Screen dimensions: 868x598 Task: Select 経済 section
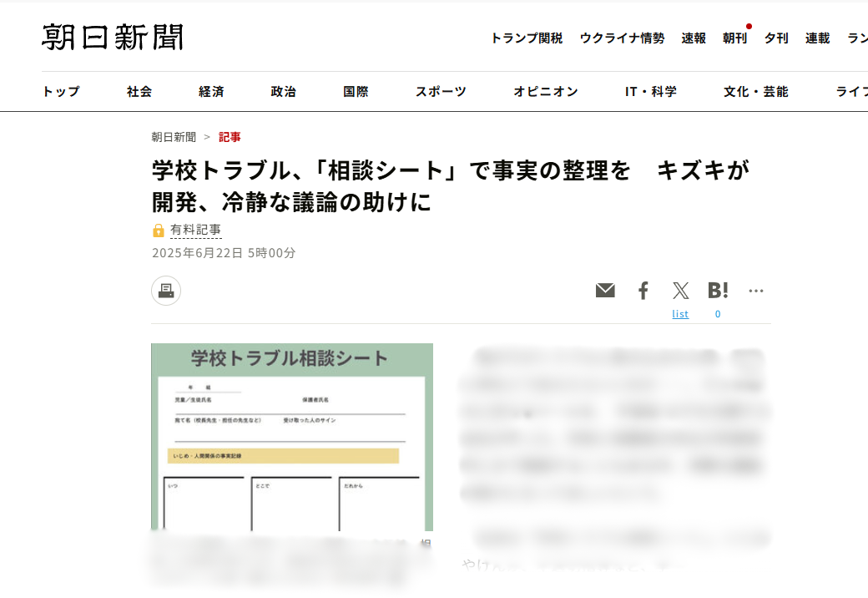coord(211,91)
